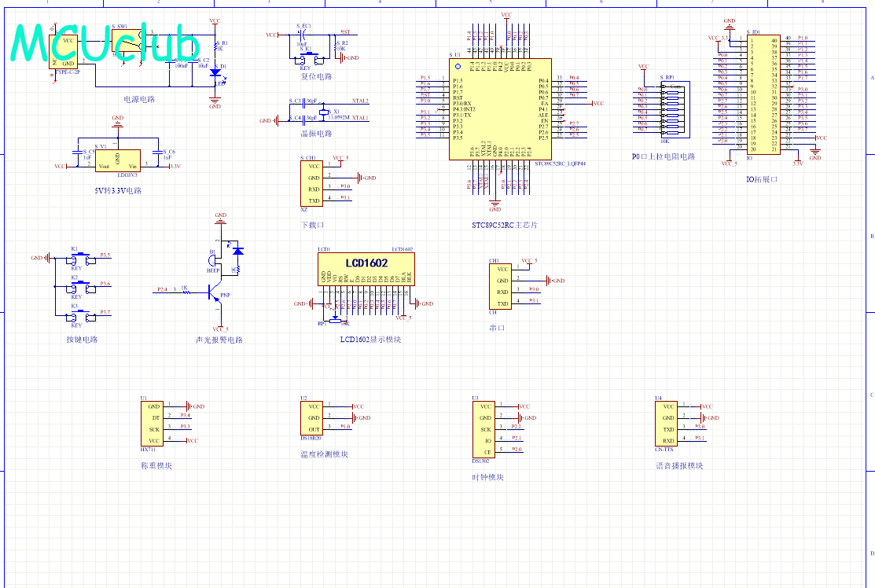Select the K2 push button symbol
This screenshot has width=875, height=588.
pos(82,287)
